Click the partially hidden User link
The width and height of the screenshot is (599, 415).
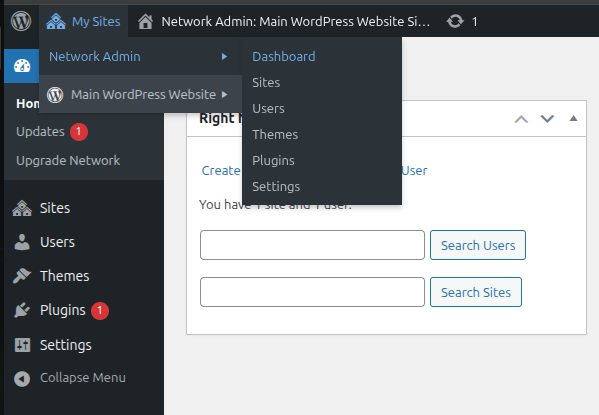click(x=414, y=170)
